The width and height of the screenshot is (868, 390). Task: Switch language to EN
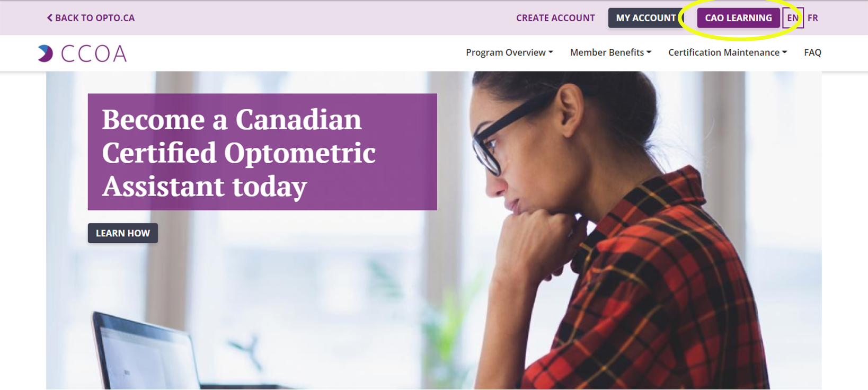[x=793, y=18]
